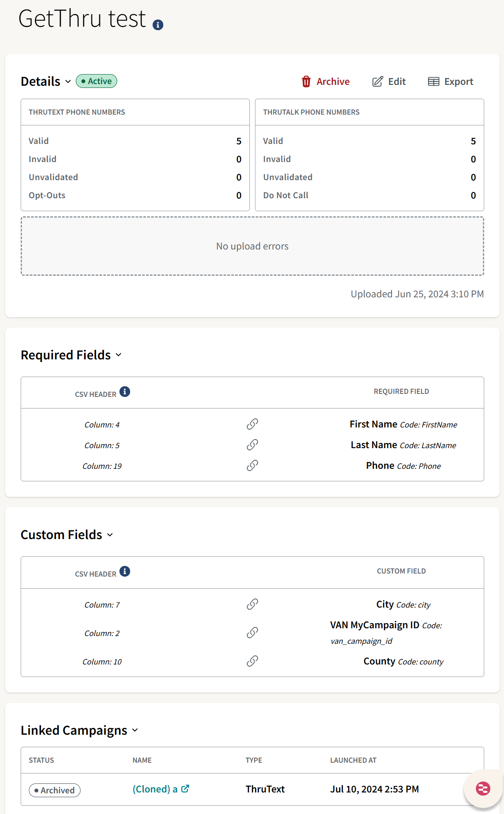Collapse the Details section

[x=68, y=81]
